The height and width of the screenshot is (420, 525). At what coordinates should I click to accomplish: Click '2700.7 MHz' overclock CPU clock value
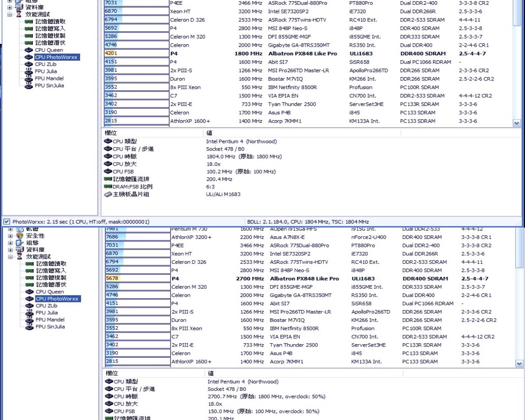pyautogui.click(x=222, y=396)
